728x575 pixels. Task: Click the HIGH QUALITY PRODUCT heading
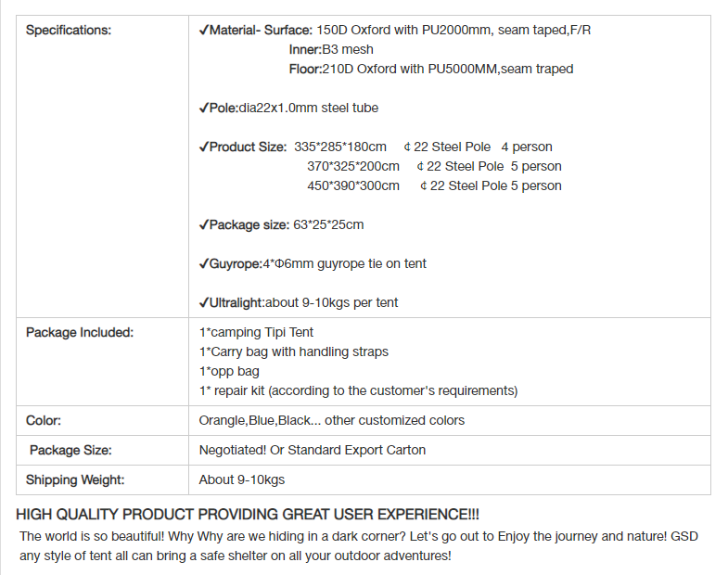(x=248, y=515)
